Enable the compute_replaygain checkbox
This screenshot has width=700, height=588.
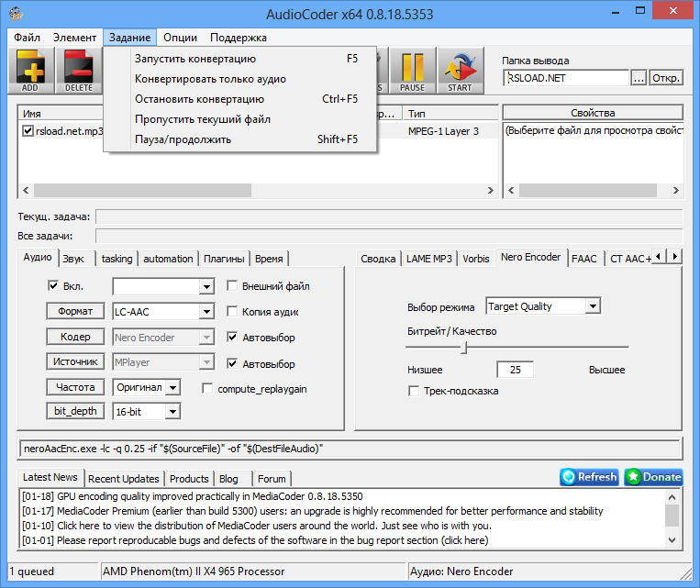[207, 388]
